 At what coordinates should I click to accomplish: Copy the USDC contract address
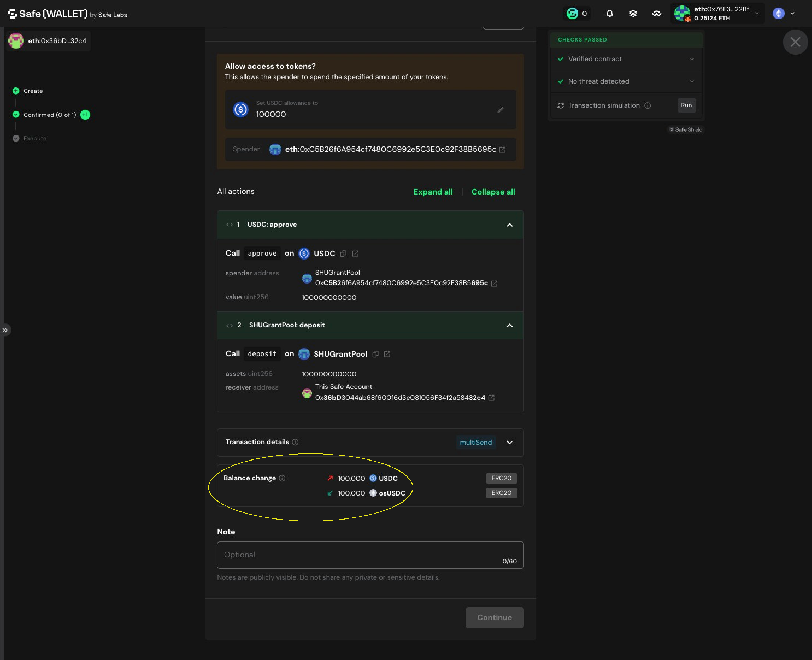click(x=343, y=254)
